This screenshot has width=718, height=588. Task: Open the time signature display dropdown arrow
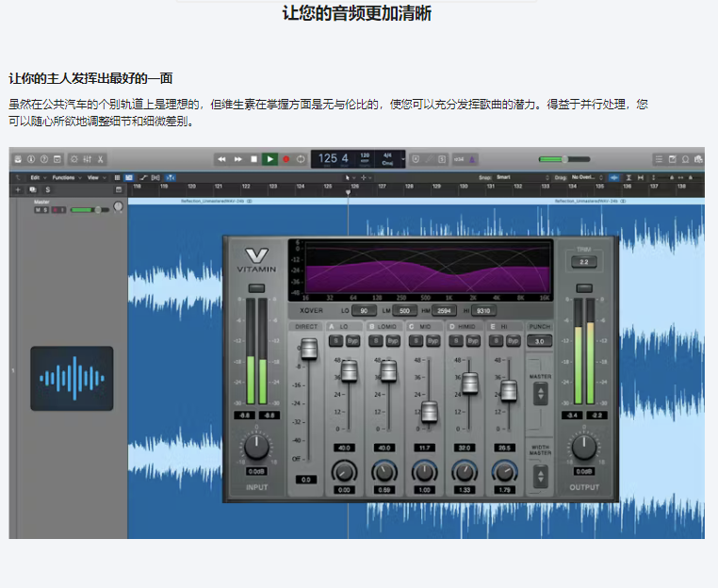pos(403,159)
